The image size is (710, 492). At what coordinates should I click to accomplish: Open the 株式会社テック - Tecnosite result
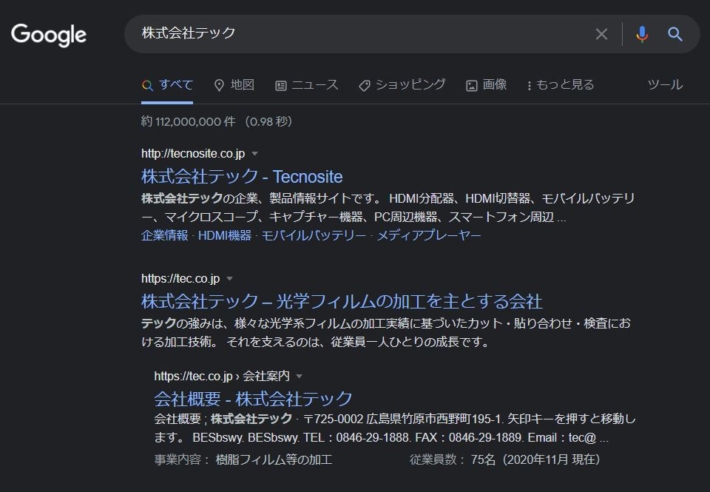click(242, 177)
